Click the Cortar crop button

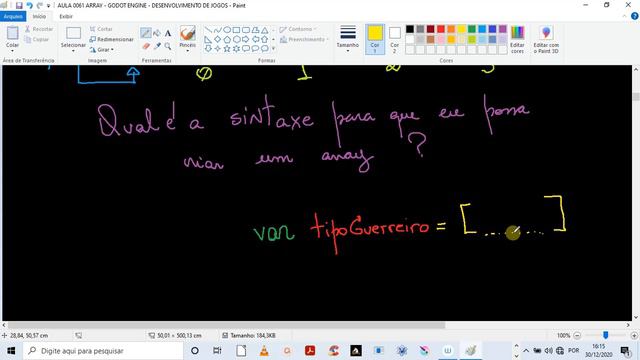click(x=101, y=29)
